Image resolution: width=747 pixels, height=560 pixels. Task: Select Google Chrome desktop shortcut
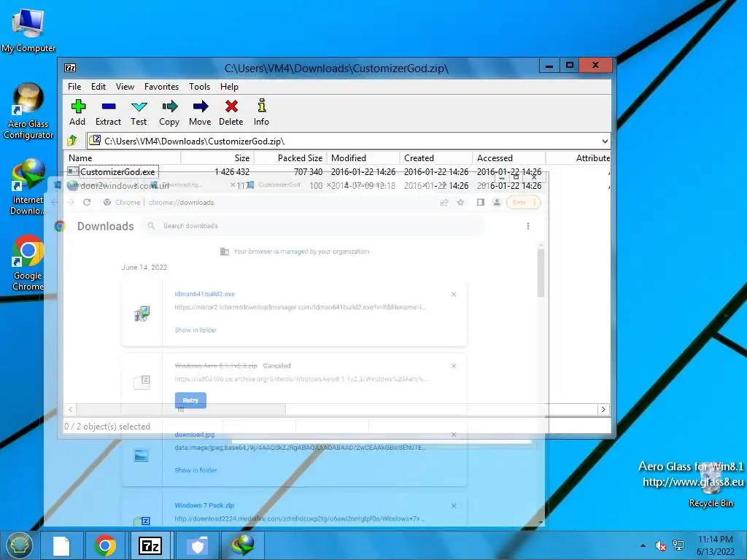pos(28,262)
